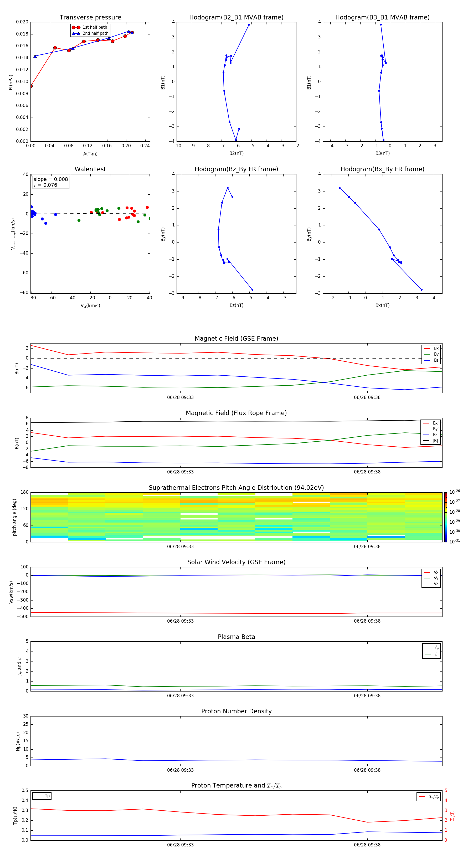Click the pitch angle distribution color bar

[x=445, y=517]
